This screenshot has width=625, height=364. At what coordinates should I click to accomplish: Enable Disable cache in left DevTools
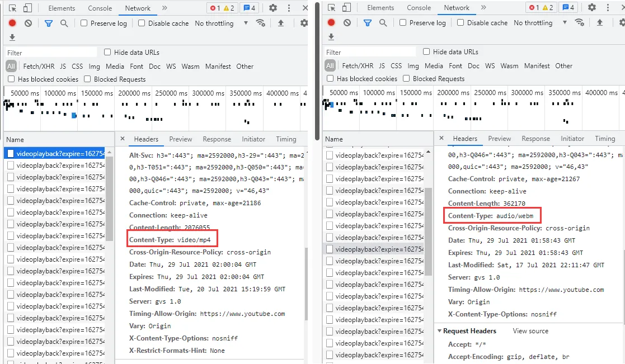point(142,23)
